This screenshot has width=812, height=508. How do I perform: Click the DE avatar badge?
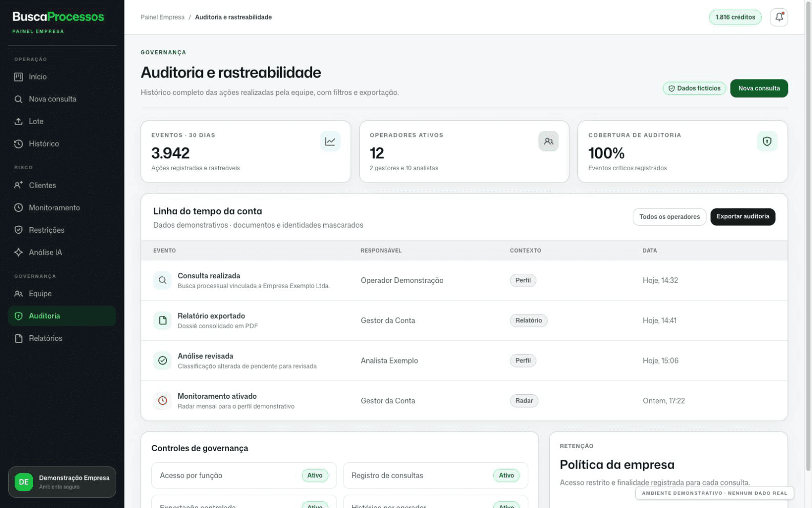(x=24, y=482)
